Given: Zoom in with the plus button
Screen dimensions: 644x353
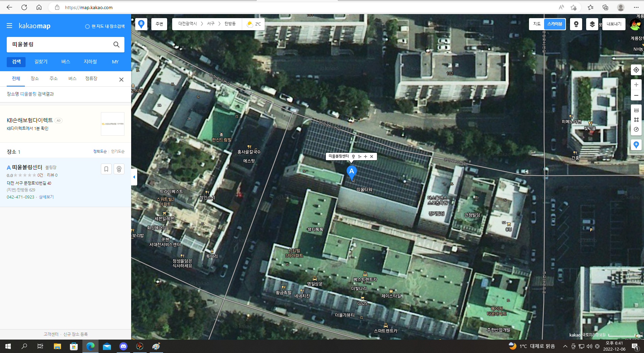Looking at the screenshot, I should click(636, 85).
